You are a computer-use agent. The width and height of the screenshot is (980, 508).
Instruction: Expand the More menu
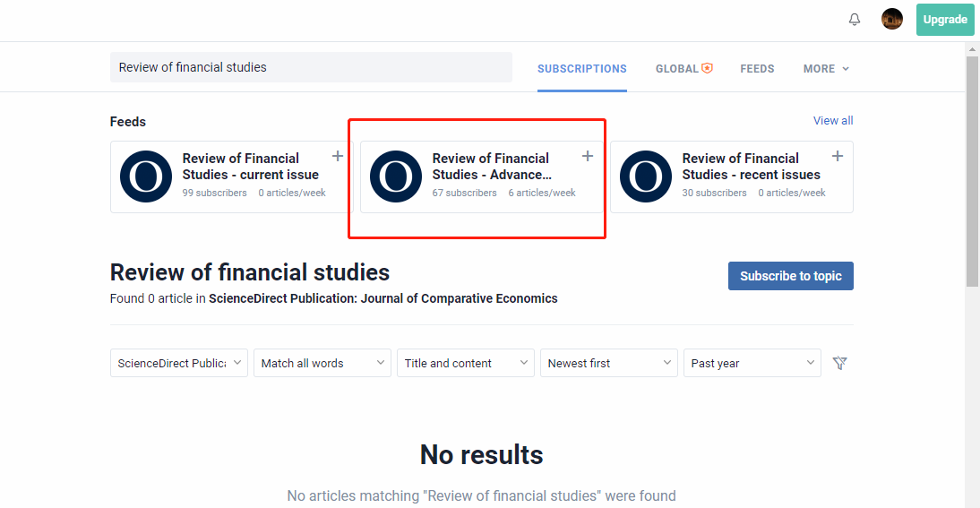826,69
